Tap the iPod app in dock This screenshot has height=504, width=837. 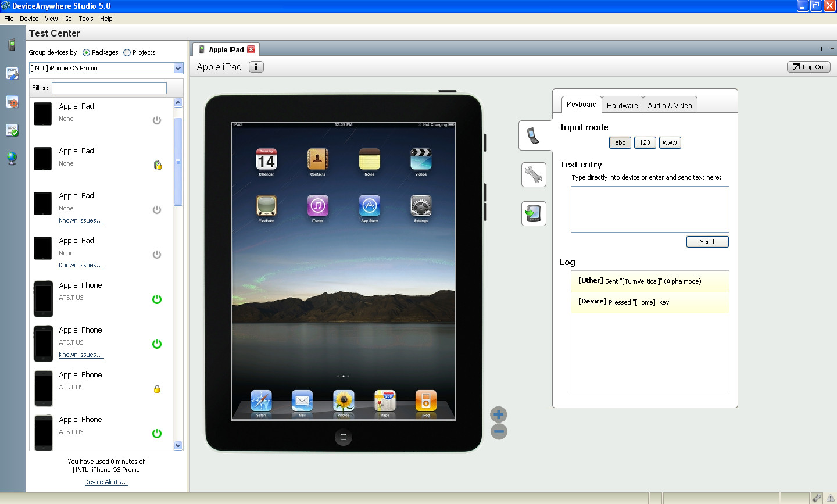click(426, 401)
